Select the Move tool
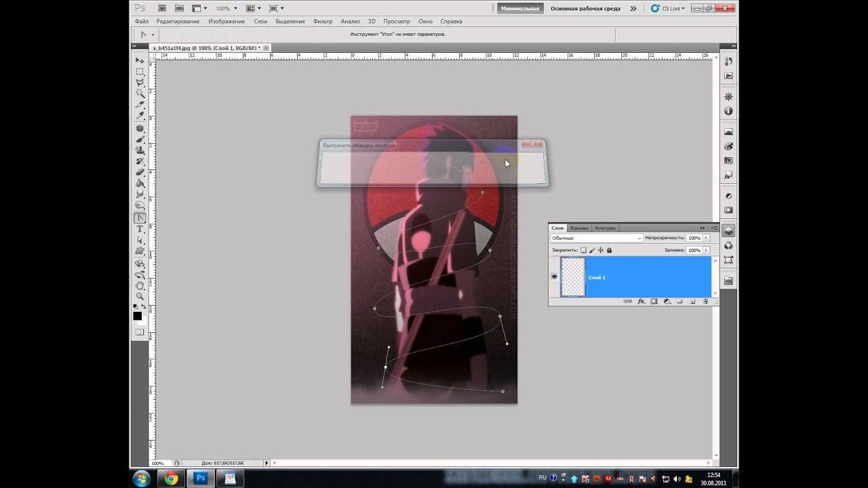868x488 pixels. coord(140,60)
